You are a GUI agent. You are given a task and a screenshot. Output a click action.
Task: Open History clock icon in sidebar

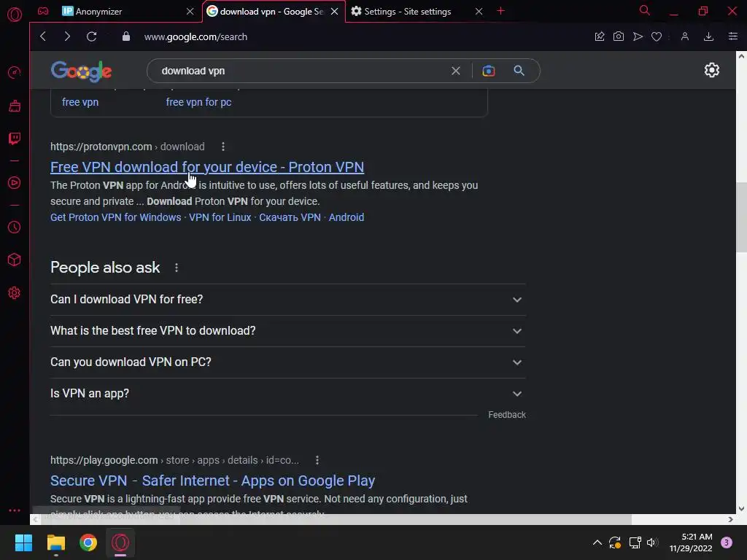[15, 227]
